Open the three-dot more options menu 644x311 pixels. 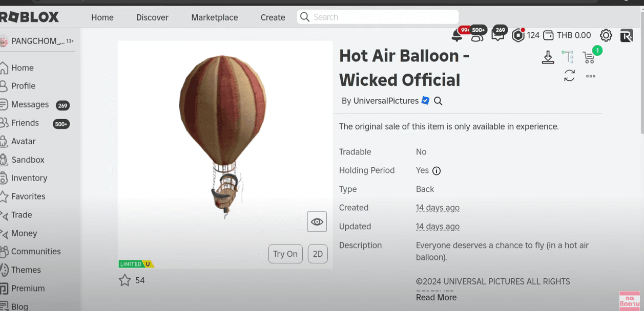click(x=591, y=76)
